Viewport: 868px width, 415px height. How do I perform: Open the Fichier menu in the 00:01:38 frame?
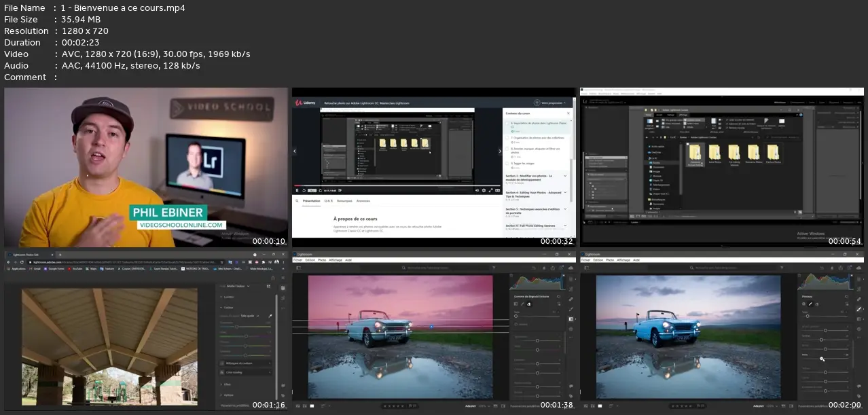click(x=297, y=259)
